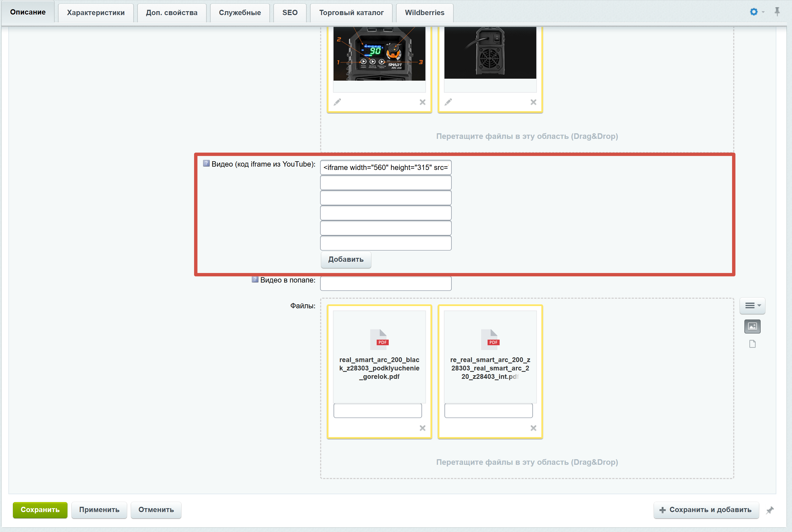Edit the rear view image with pencil

tap(448, 102)
